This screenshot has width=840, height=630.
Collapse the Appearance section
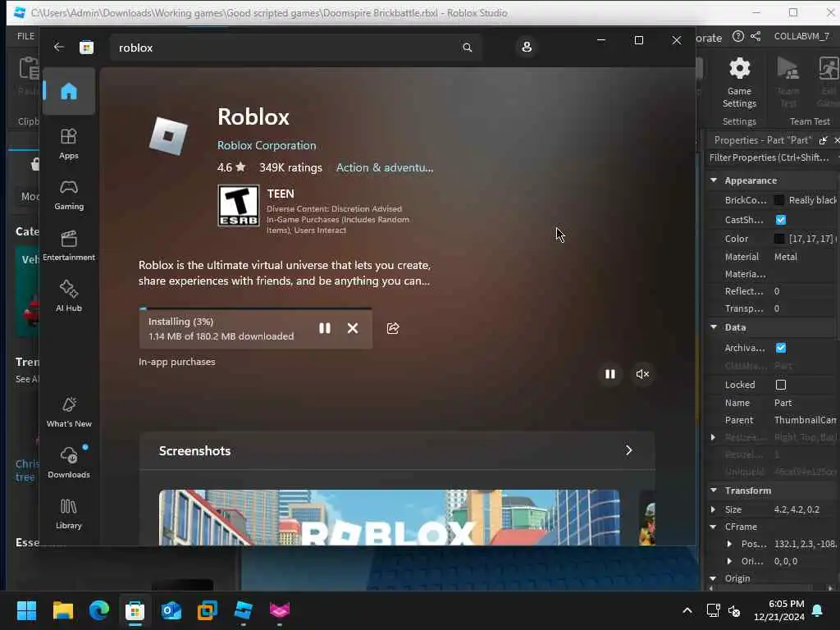[x=714, y=180]
